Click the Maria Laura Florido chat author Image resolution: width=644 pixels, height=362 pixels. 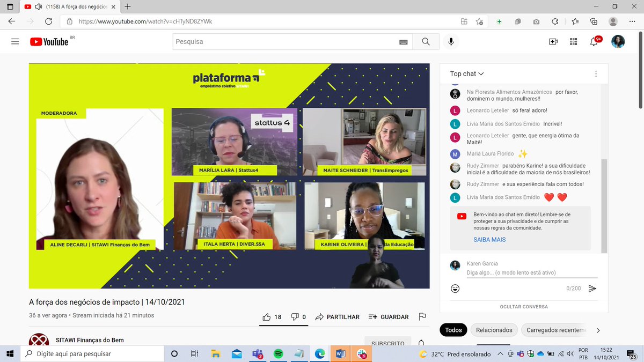pyautogui.click(x=490, y=154)
